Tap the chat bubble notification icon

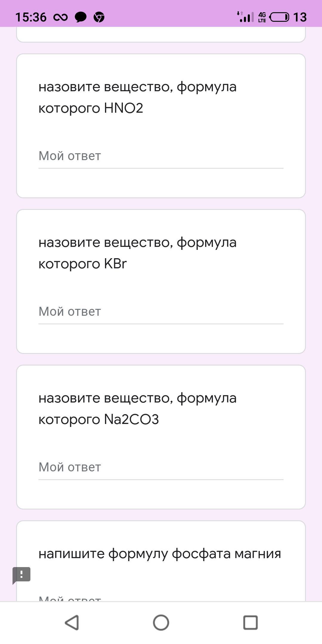[80, 17]
